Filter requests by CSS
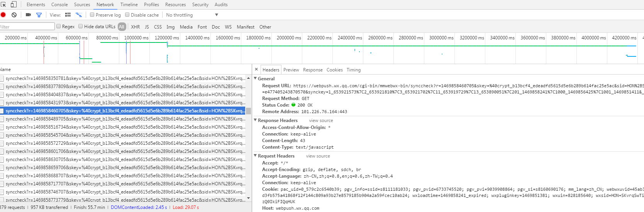 158,27
